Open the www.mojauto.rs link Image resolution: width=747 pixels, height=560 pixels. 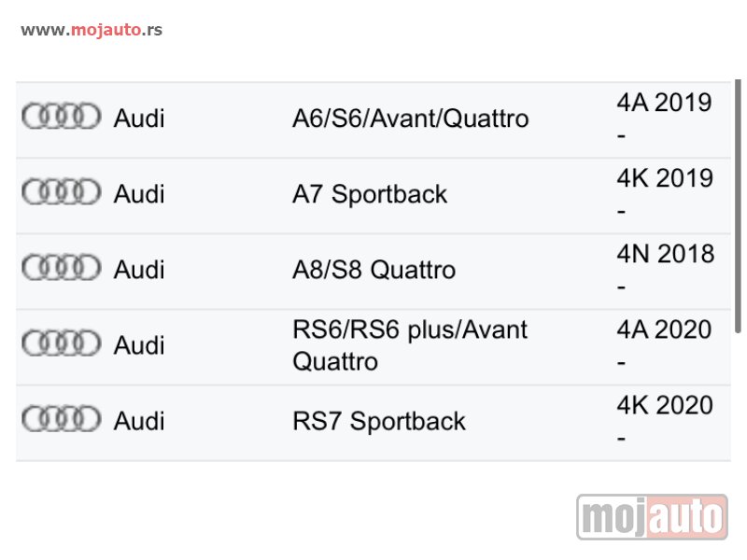(92, 30)
